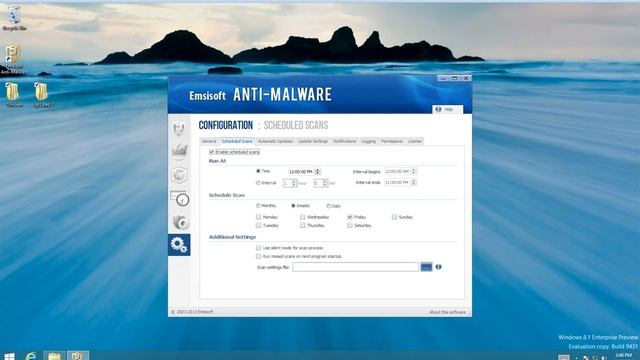The image size is (640, 360).
Task: Select the Configuration gears sidebar icon
Action: [179, 245]
